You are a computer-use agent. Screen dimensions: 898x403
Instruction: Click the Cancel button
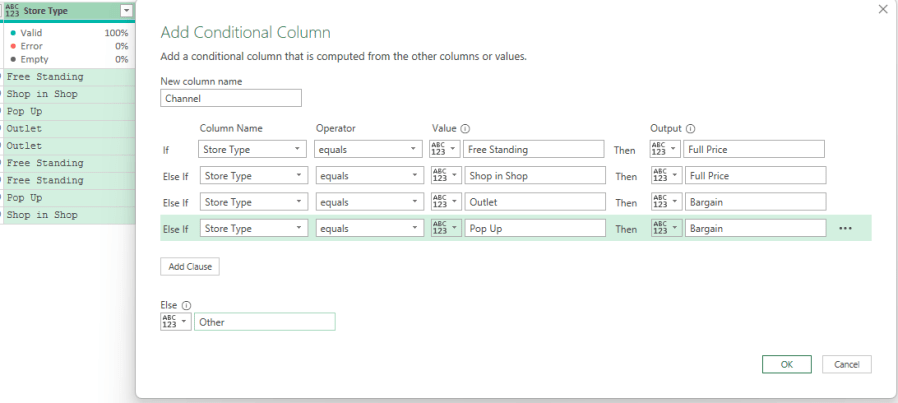point(847,364)
